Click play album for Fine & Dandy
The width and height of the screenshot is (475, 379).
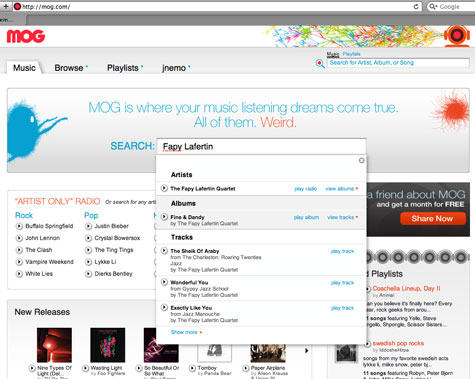point(306,217)
